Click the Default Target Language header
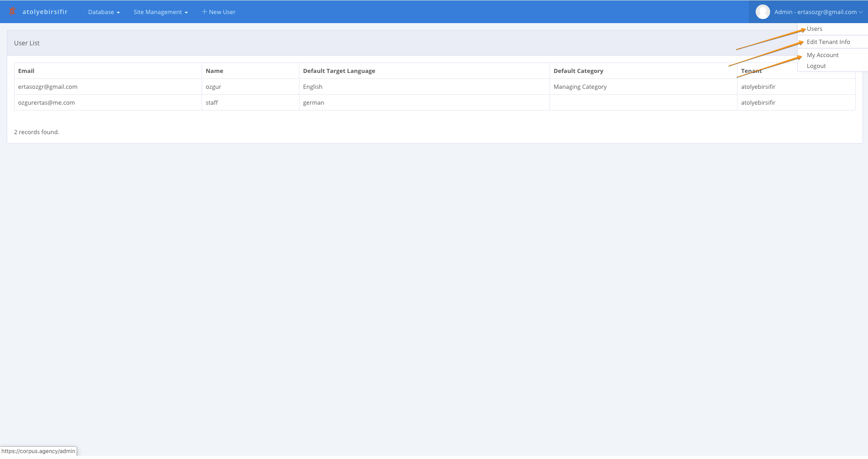Image resolution: width=868 pixels, height=459 pixels. (x=424, y=71)
